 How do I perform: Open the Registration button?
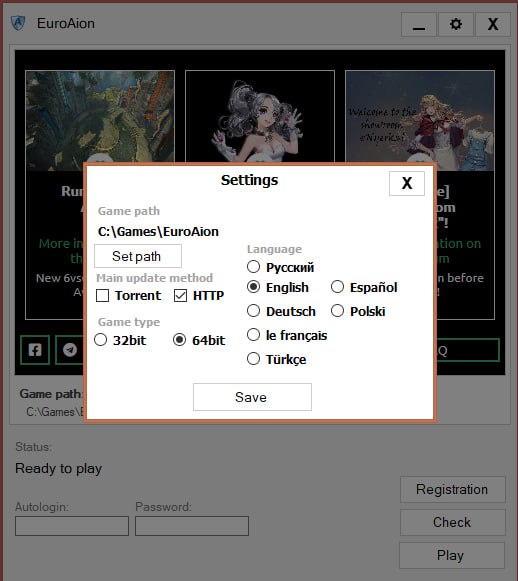click(x=452, y=489)
